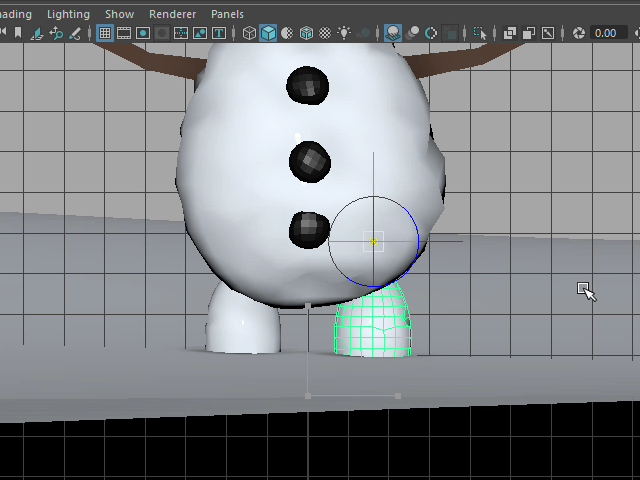This screenshot has width=640, height=480.
Task: Enable the Resolution Gate icon
Action: [143, 33]
